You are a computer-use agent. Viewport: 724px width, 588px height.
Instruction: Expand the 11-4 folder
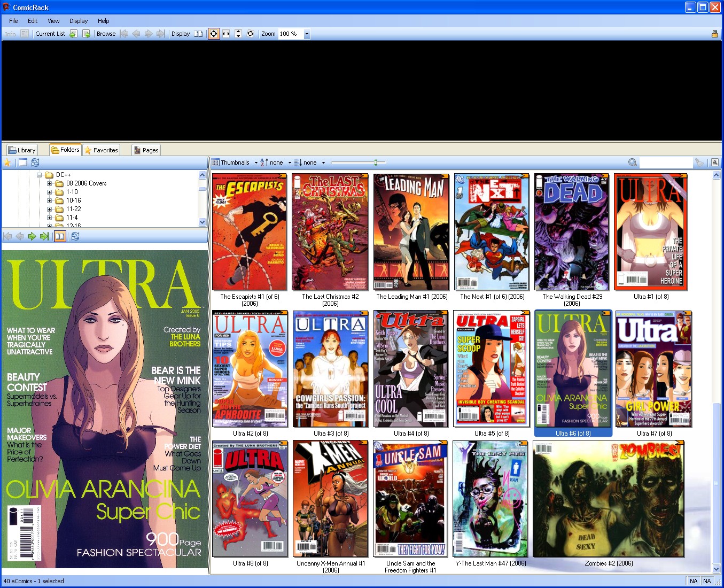click(x=49, y=218)
